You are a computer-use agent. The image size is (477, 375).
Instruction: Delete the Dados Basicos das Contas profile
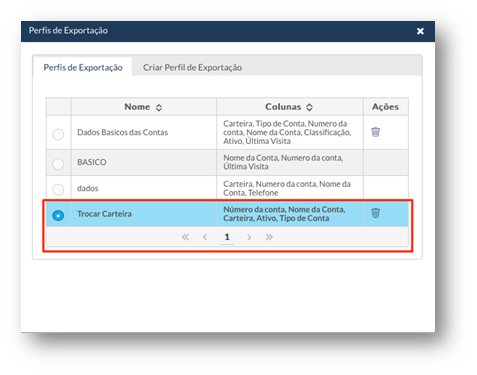click(375, 132)
